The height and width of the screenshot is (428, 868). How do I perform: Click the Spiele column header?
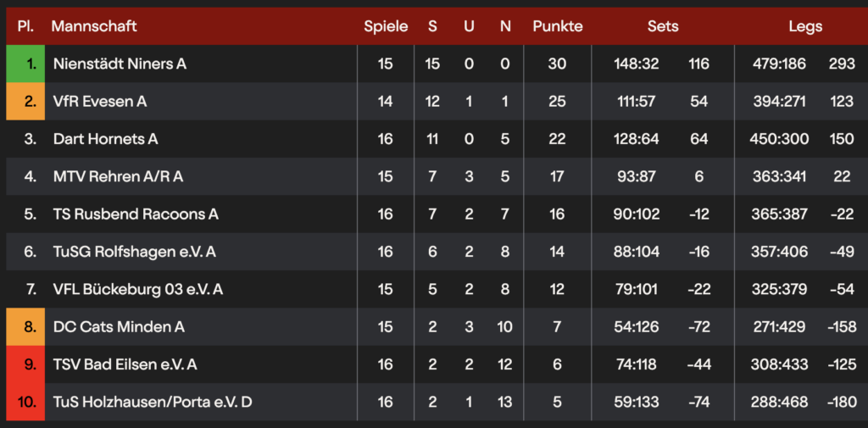point(386,26)
